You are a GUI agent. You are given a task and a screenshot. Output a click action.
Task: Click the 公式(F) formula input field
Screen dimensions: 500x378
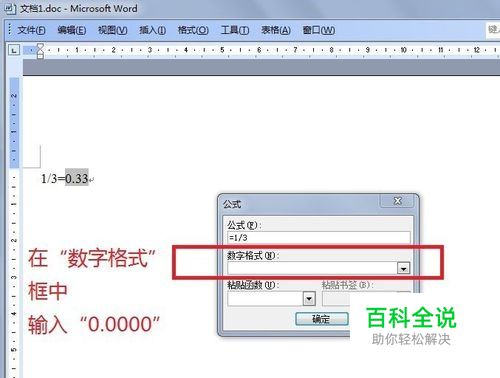coord(319,238)
